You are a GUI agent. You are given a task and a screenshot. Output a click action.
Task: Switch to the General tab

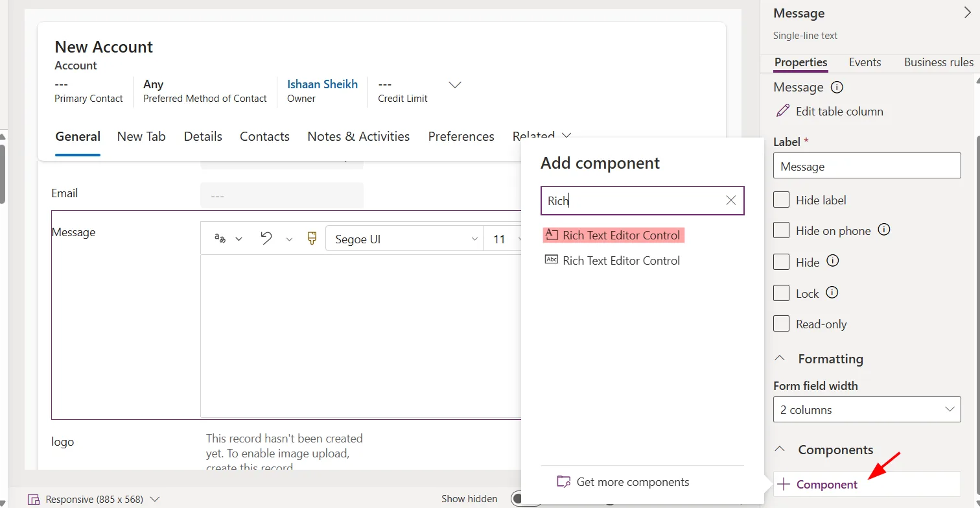78,136
